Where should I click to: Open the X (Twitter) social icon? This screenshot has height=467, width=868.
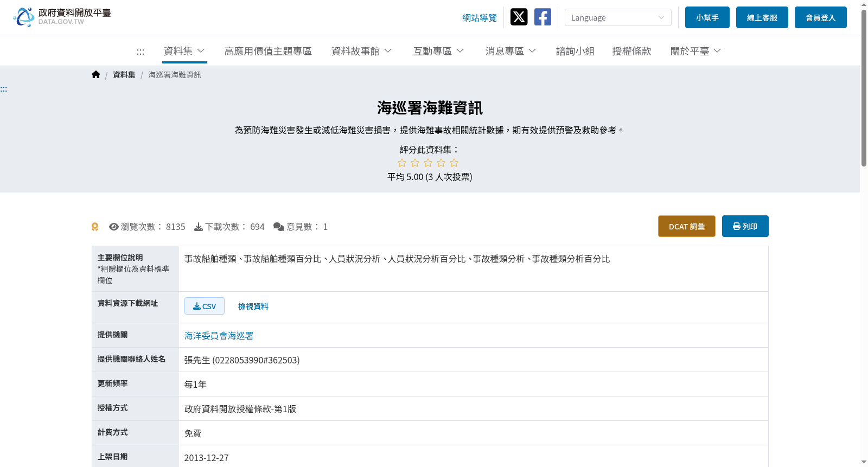click(x=519, y=17)
